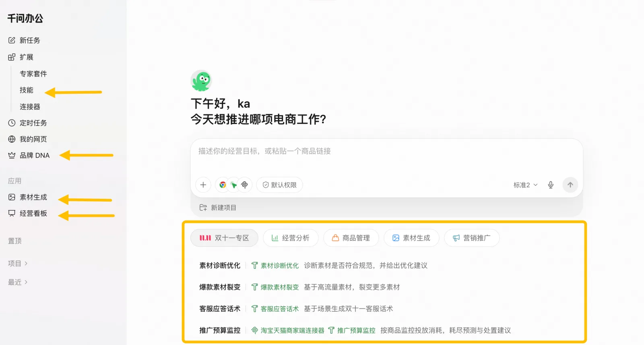Click the 定时任务 clock icon
This screenshot has height=345, width=644.
click(12, 123)
